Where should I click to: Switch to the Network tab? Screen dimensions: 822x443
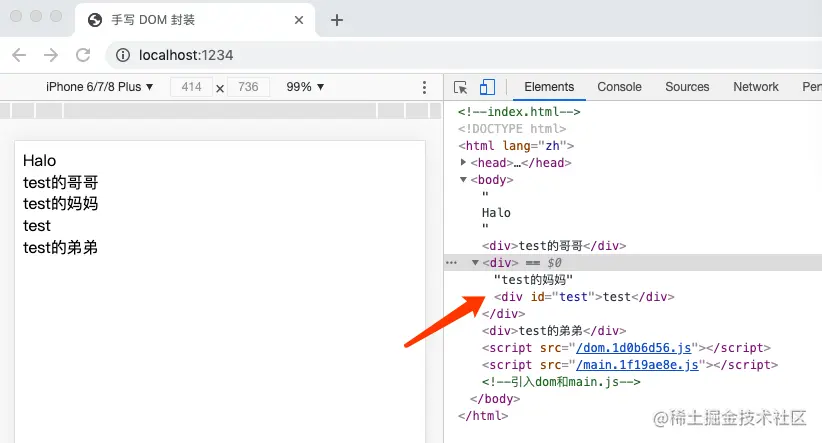tap(755, 87)
